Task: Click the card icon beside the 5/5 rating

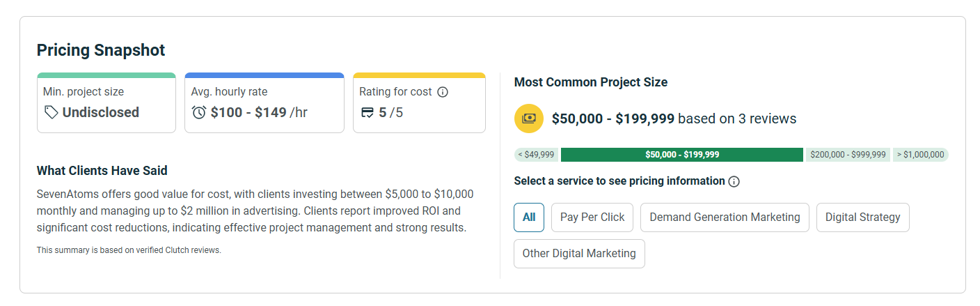Action: pyautogui.click(x=367, y=112)
